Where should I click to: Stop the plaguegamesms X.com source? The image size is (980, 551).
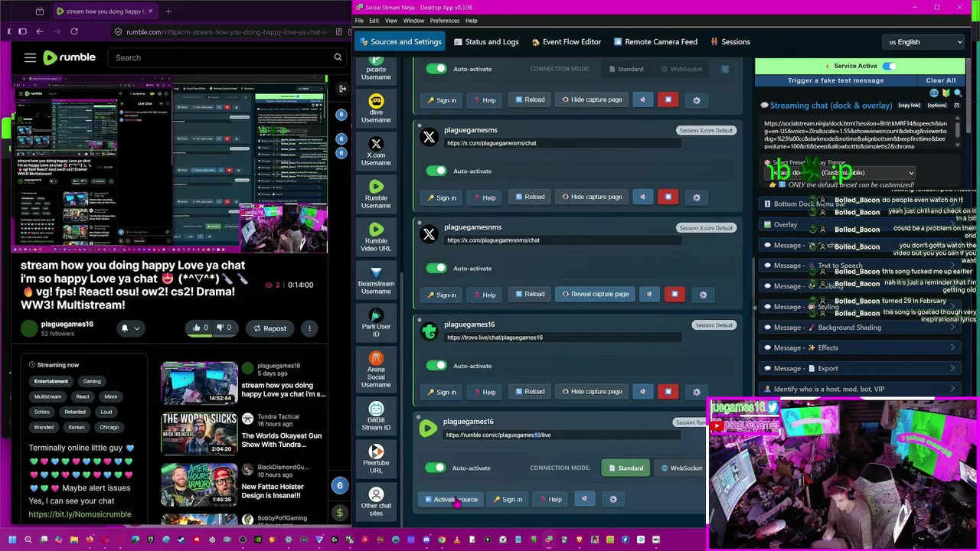668,197
